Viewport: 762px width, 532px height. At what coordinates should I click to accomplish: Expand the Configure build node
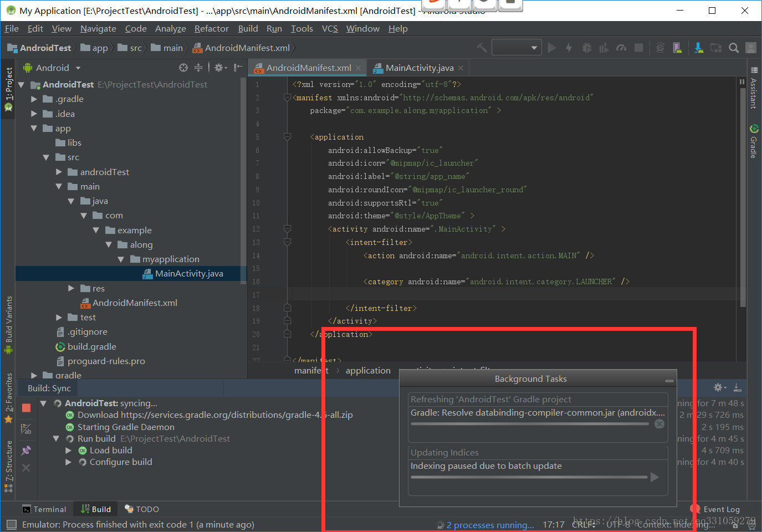pos(68,462)
